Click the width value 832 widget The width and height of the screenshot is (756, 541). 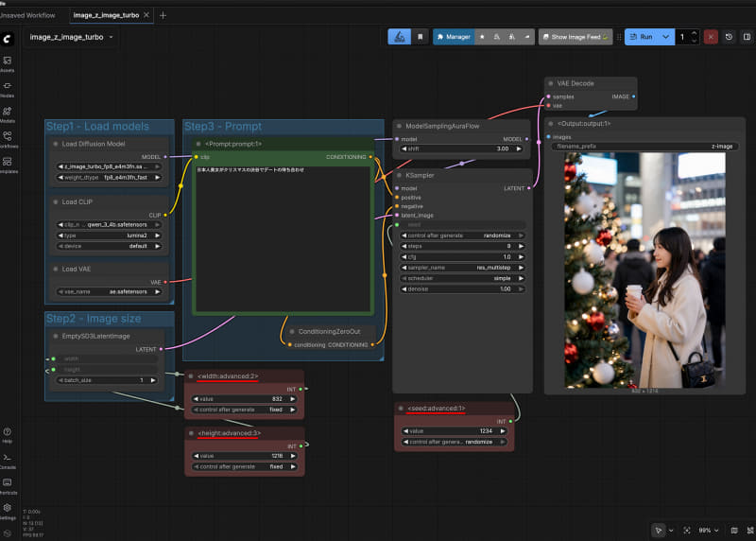point(245,398)
